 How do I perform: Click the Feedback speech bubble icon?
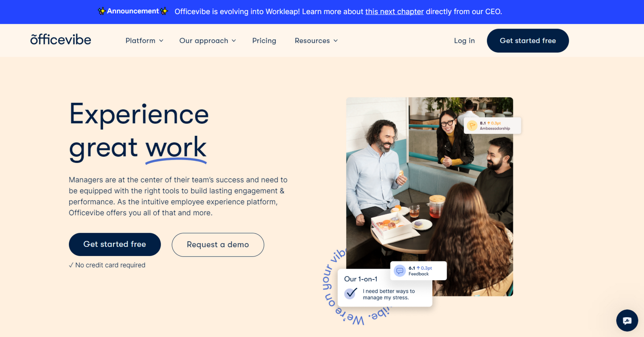coord(400,271)
